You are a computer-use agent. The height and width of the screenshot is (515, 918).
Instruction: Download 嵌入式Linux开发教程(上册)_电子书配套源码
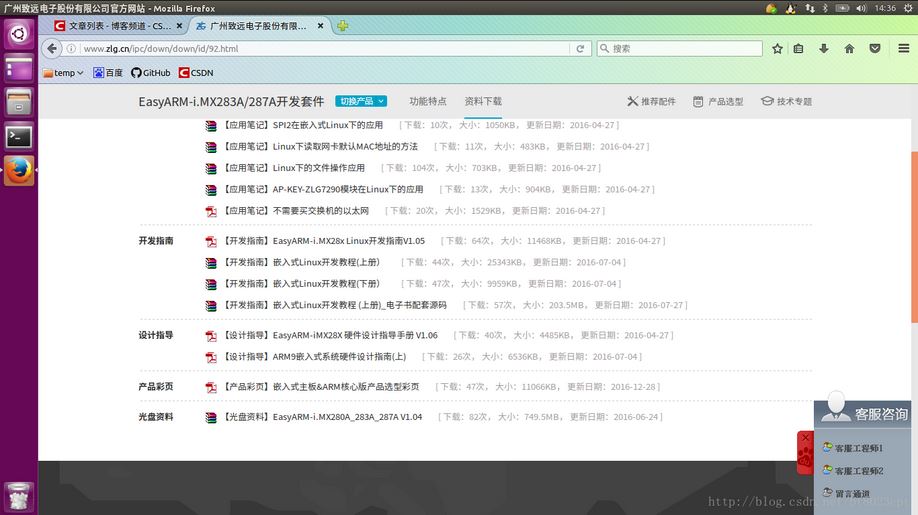pyautogui.click(x=335, y=305)
